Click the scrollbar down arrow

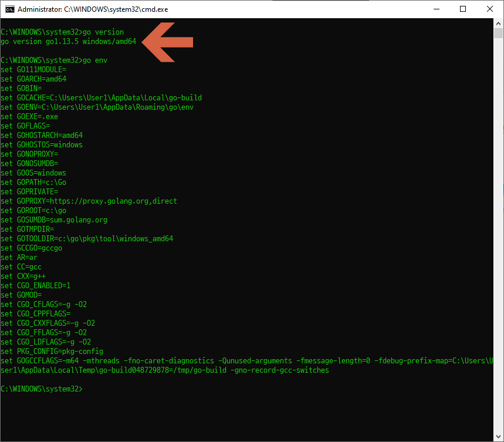pos(498,437)
